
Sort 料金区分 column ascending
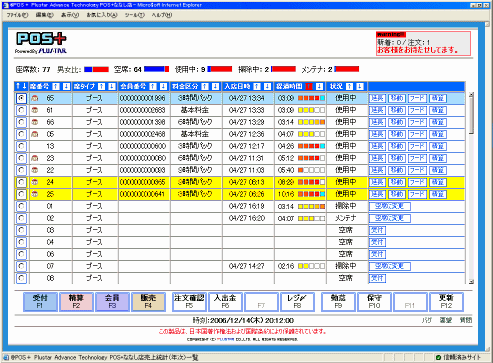[x=205, y=87]
